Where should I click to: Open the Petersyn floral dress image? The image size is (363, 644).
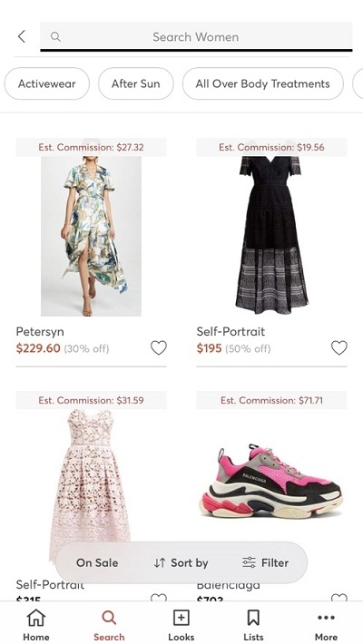(x=91, y=236)
